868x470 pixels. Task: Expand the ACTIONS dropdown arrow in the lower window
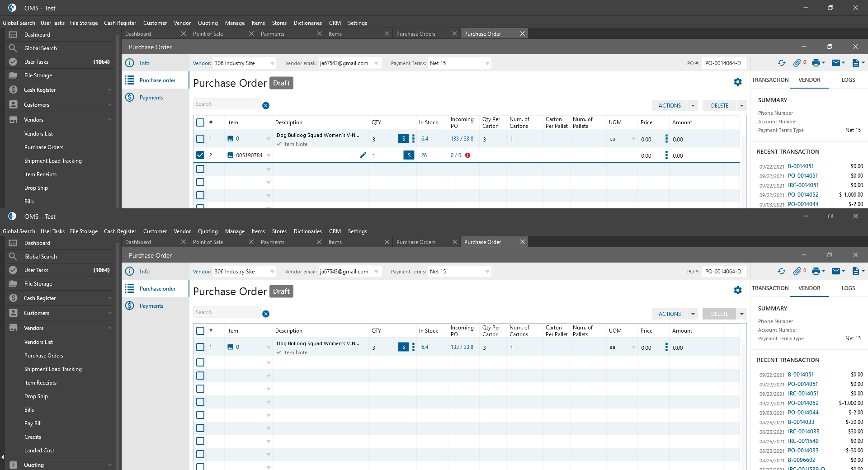click(x=693, y=314)
